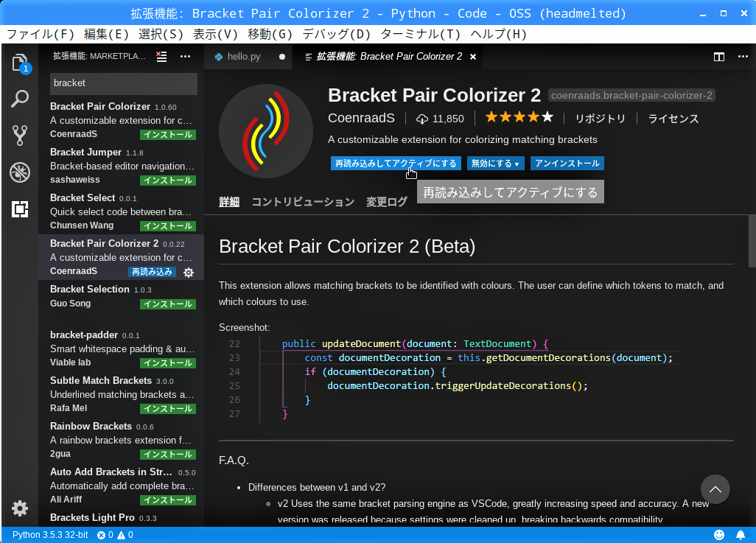The width and height of the screenshot is (756, 543).
Task: Click the unsaved dot on hello.py tab
Action: point(282,57)
